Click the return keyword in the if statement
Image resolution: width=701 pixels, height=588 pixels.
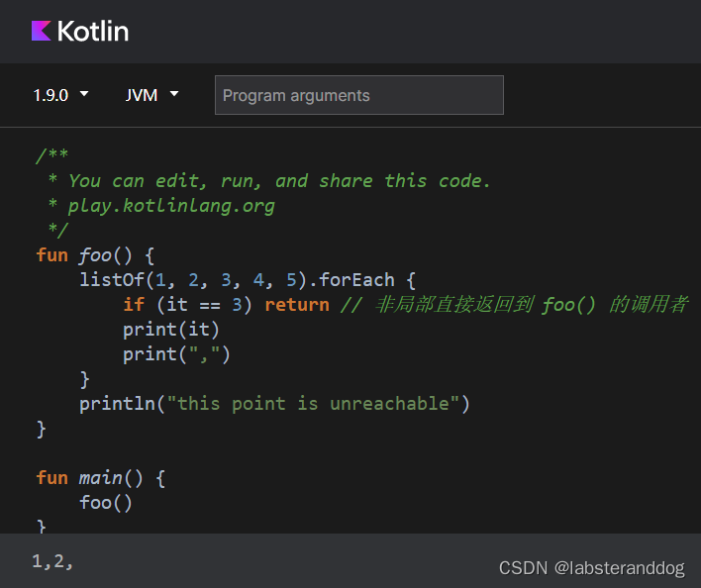tap(297, 305)
